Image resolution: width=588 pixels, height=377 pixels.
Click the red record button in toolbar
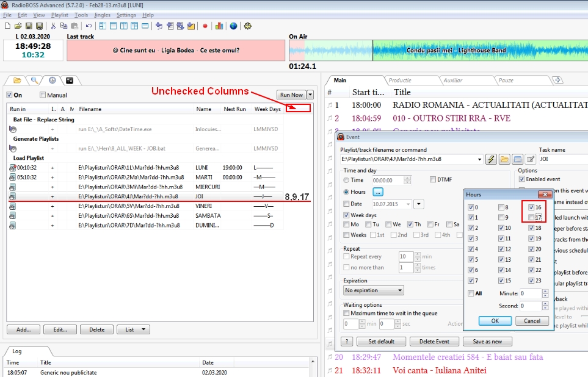(x=205, y=26)
